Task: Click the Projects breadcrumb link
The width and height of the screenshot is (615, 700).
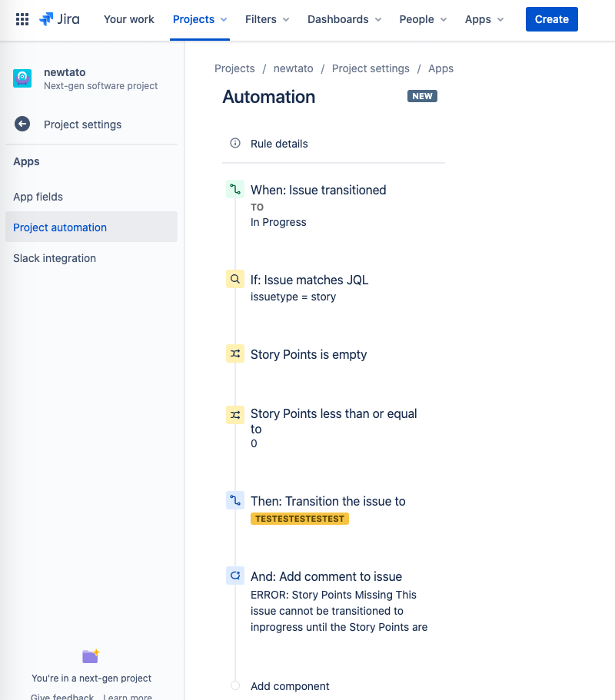Action: coord(234,68)
